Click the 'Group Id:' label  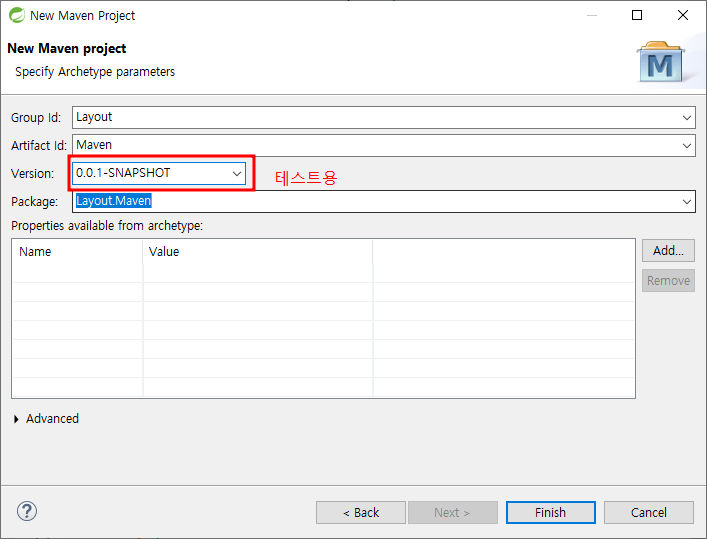tap(36, 118)
